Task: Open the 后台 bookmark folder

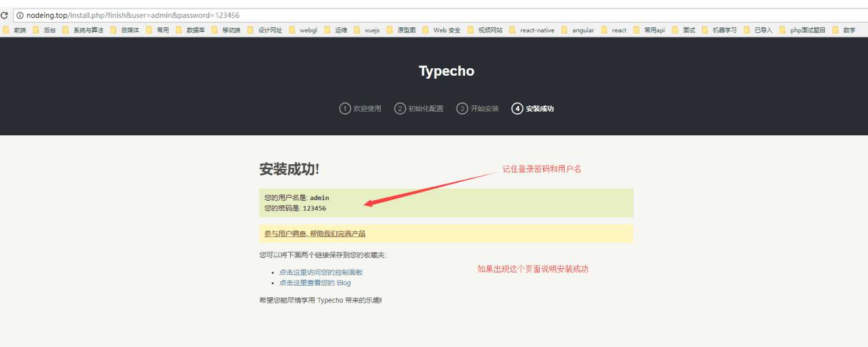Action: [x=44, y=30]
